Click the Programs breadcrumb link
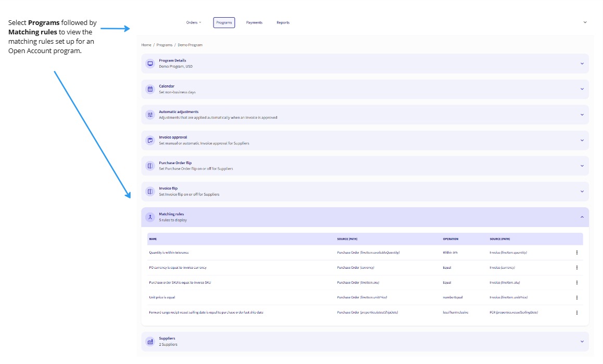Viewport: 603px width, 364px height. click(x=164, y=45)
